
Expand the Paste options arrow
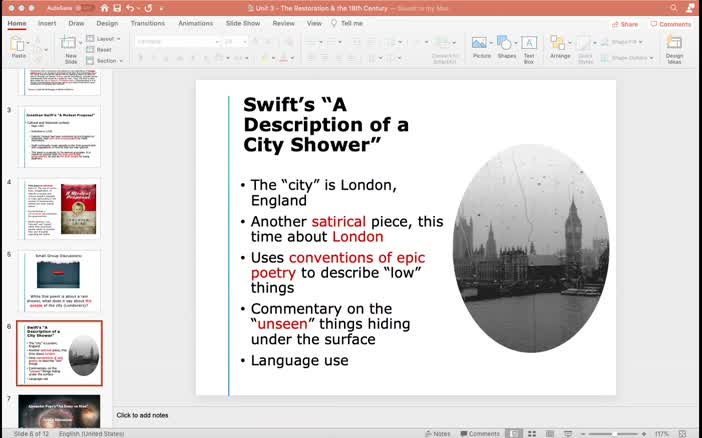(x=28, y=43)
